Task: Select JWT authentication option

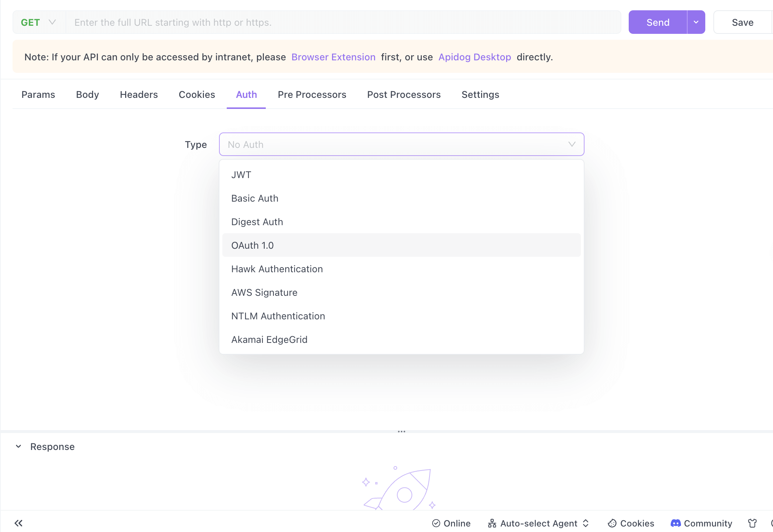Action: click(241, 175)
